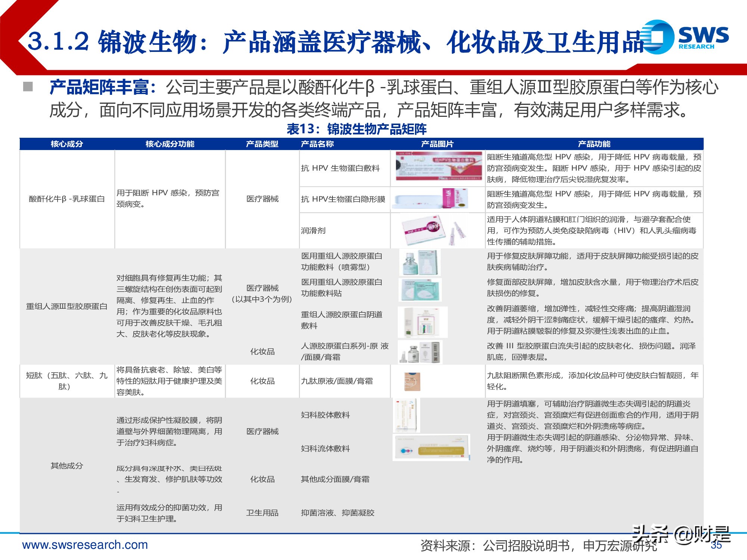Viewport: 747px width, 560px height.
Task: Click product name 抗 HPV生物蛋白隐形膜
Action: pyautogui.click(x=343, y=199)
